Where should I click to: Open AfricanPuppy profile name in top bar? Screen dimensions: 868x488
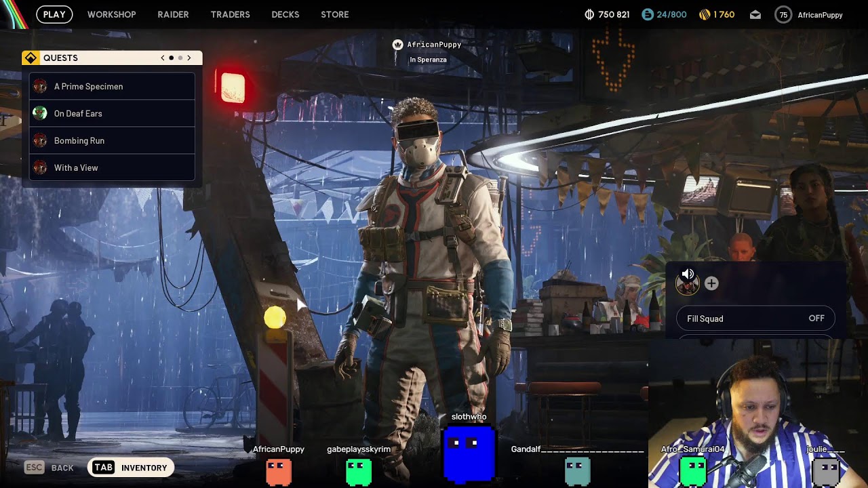coord(820,15)
